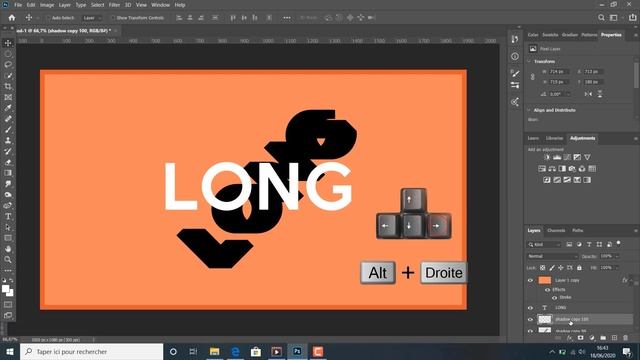
Task: Click Add layer mask icon
Action: coord(580,338)
